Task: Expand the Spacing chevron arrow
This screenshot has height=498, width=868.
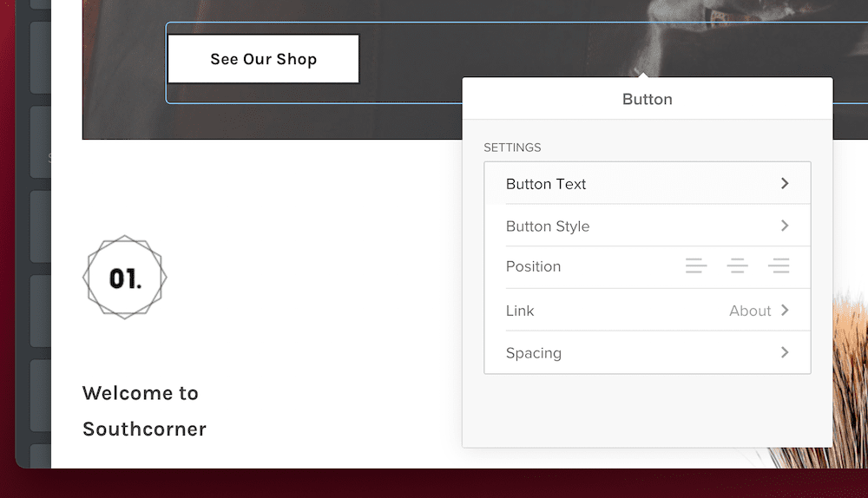Action: click(785, 352)
